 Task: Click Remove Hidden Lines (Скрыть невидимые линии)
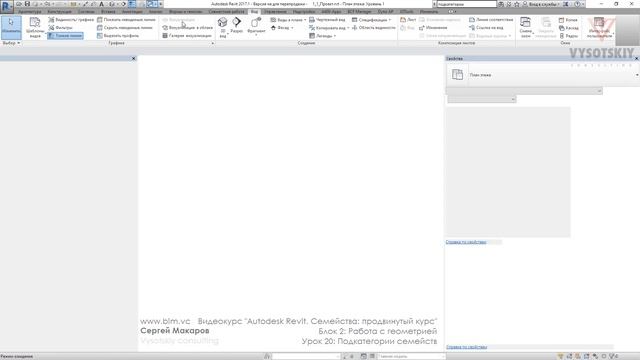pyautogui.click(x=124, y=28)
